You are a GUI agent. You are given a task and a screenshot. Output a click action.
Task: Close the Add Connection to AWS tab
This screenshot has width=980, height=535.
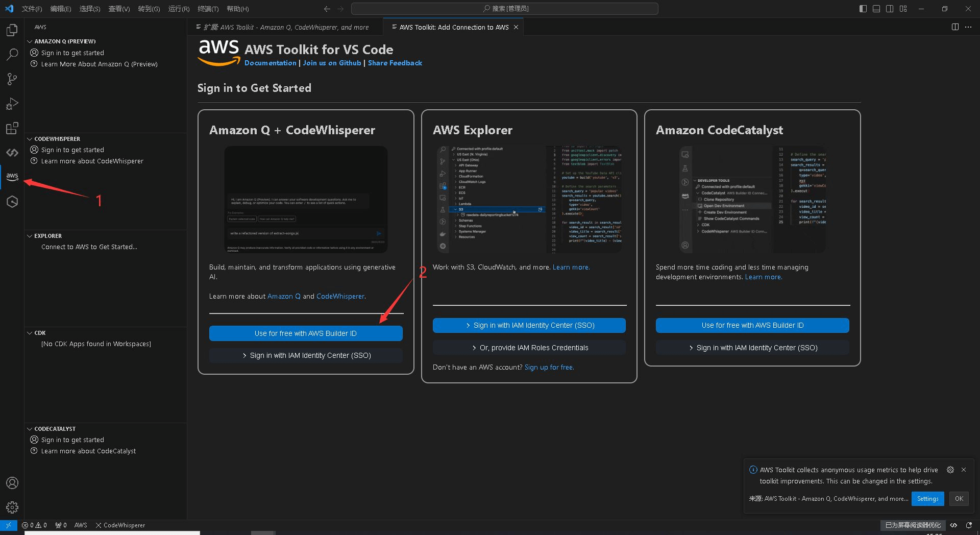(x=516, y=27)
